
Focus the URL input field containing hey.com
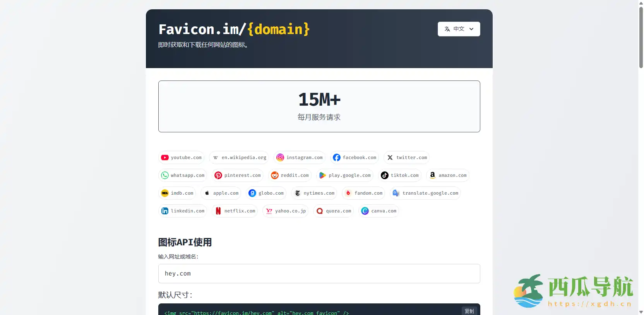tap(319, 274)
